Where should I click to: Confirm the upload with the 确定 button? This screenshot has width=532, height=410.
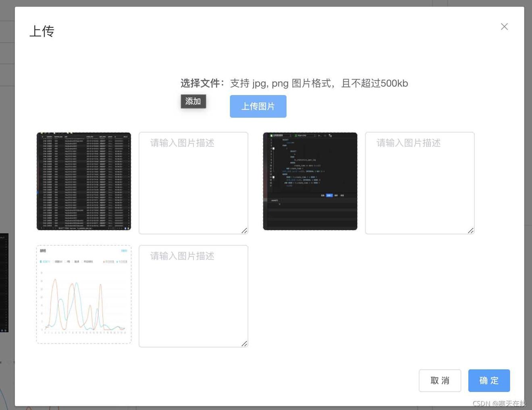click(489, 381)
